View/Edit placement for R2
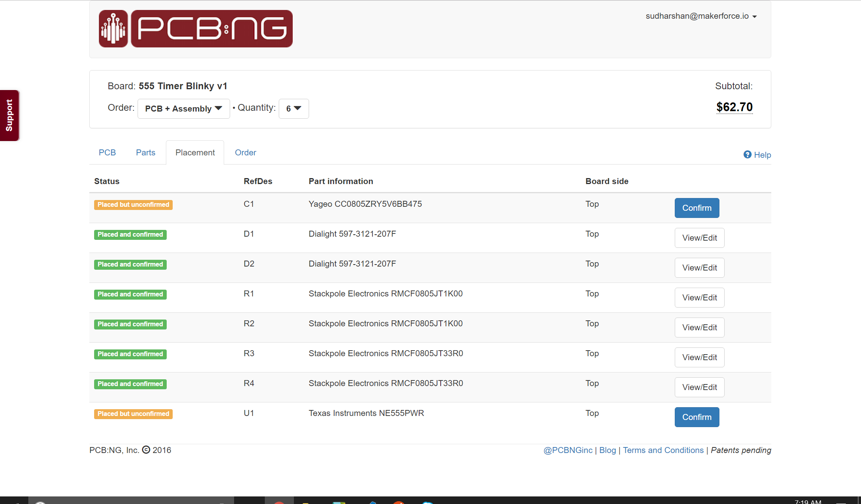 [699, 328]
